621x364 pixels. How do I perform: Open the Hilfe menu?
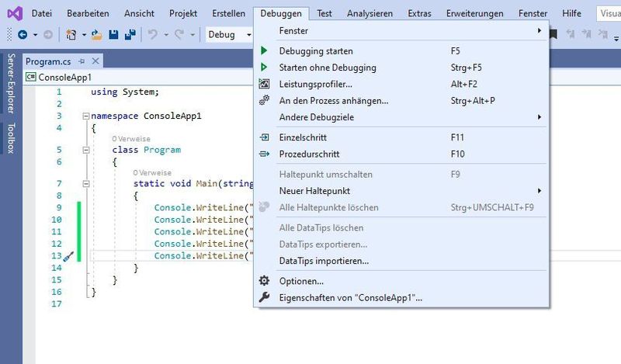[x=571, y=13]
